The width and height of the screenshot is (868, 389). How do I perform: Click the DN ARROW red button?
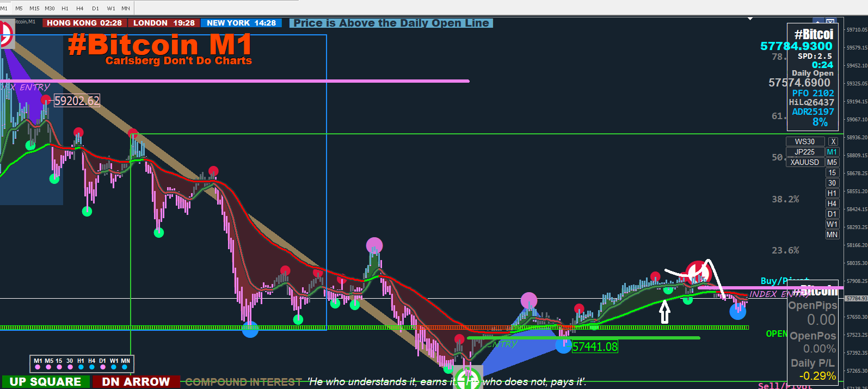136,382
